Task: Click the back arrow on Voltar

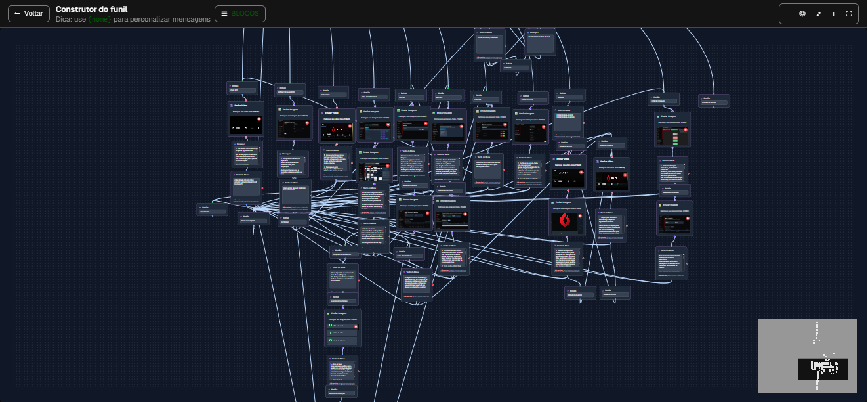Action: (17, 14)
